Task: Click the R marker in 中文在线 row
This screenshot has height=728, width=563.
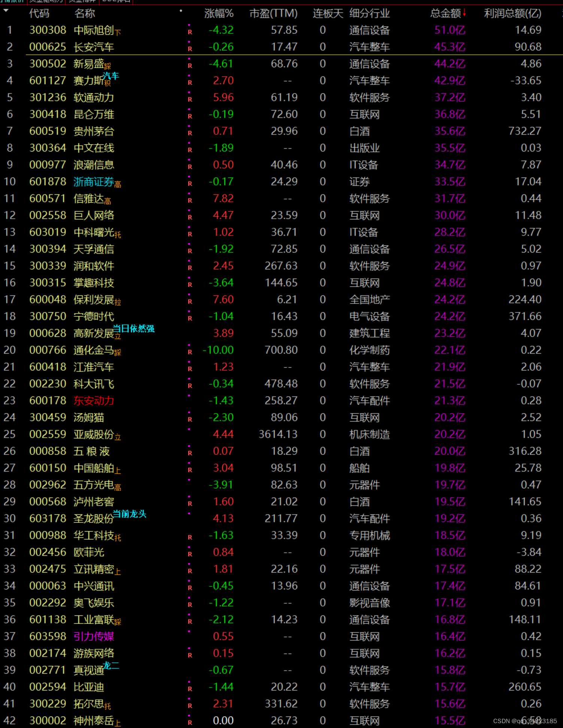Action: 190,150
